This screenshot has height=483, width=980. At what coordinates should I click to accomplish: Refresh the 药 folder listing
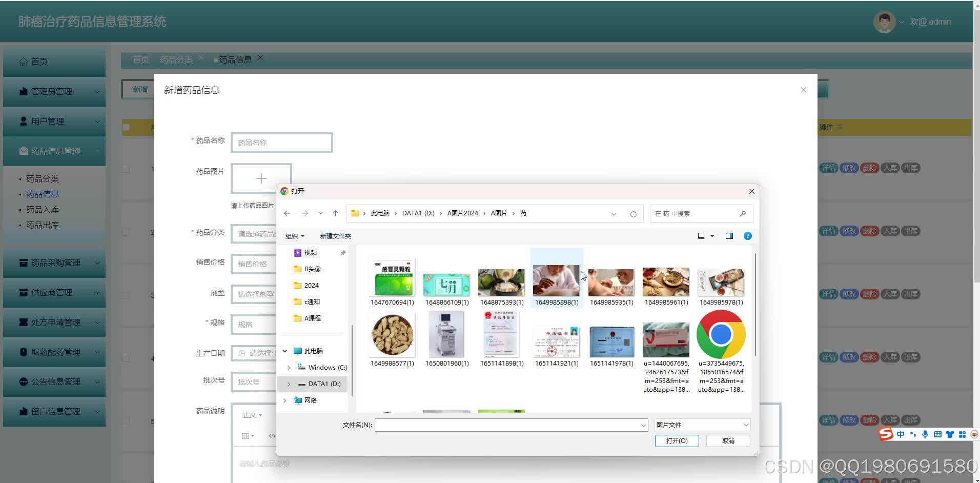point(634,214)
